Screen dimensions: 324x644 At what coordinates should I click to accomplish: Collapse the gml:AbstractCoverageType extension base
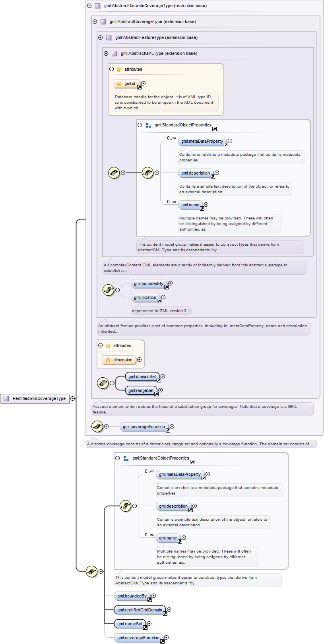(x=95, y=21)
